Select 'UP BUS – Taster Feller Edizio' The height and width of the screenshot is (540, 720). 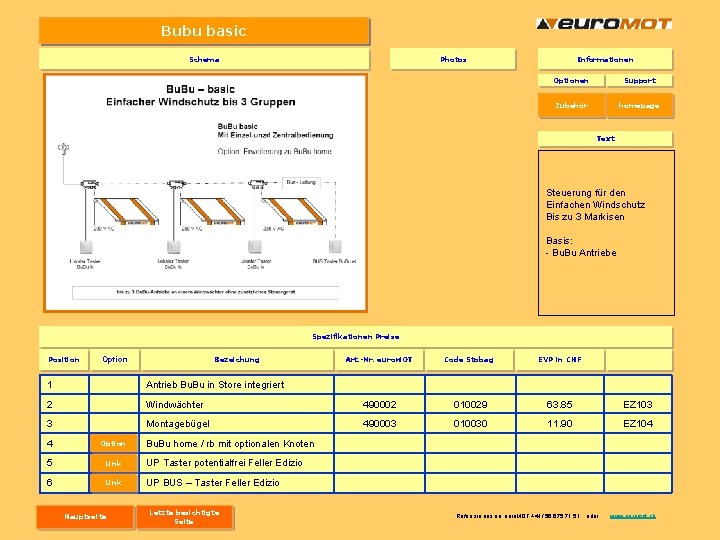click(236, 483)
